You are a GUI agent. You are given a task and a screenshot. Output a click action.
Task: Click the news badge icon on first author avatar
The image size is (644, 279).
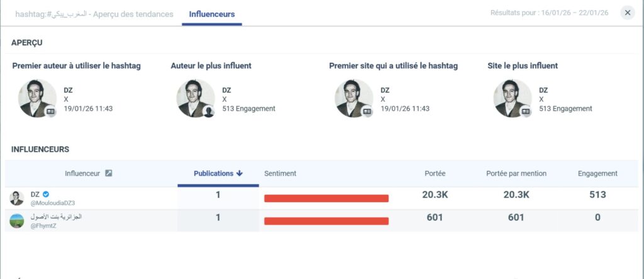click(x=50, y=111)
